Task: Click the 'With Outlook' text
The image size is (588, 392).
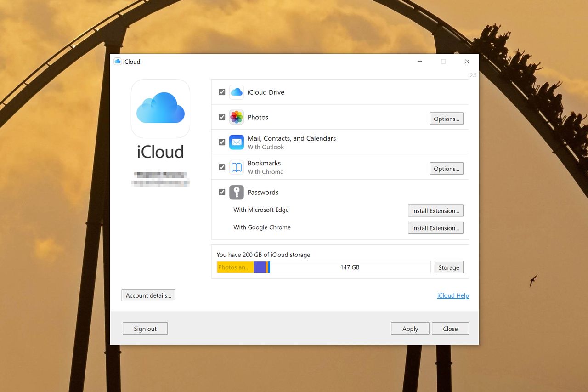Action: [x=266, y=147]
